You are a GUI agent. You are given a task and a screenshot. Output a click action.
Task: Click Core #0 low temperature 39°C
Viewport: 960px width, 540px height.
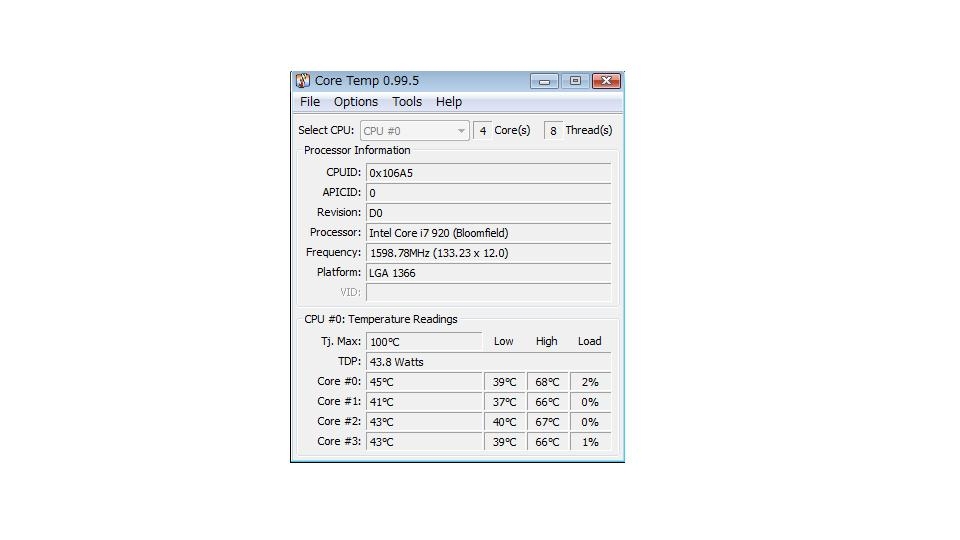pyautogui.click(x=505, y=382)
